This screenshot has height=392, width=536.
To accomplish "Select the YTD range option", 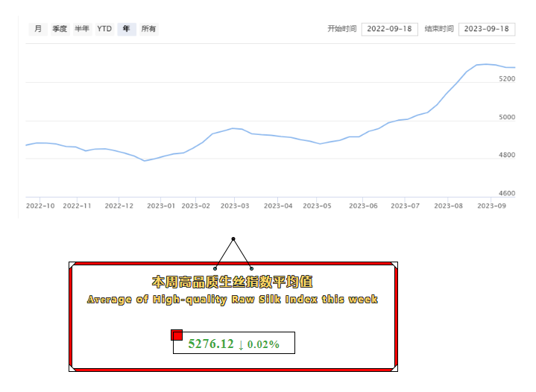I will point(104,29).
